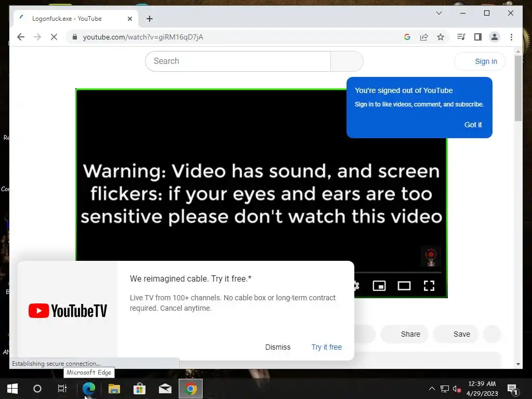Open the media control icon in Chrome toolbar
Image resolution: width=532 pixels, height=399 pixels.
461,37
